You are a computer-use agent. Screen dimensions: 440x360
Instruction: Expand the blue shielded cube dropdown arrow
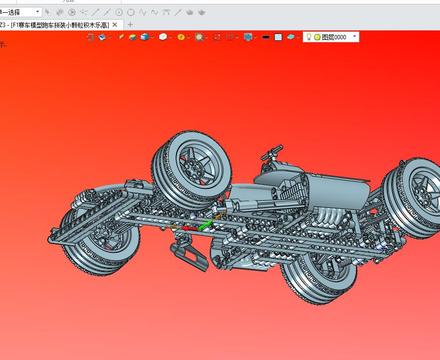pyautogui.click(x=255, y=37)
